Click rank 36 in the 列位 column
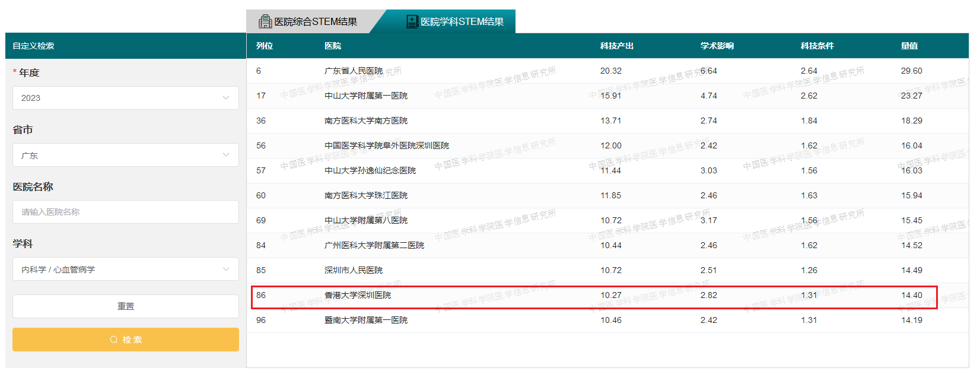The width and height of the screenshot is (980, 374). pos(261,121)
